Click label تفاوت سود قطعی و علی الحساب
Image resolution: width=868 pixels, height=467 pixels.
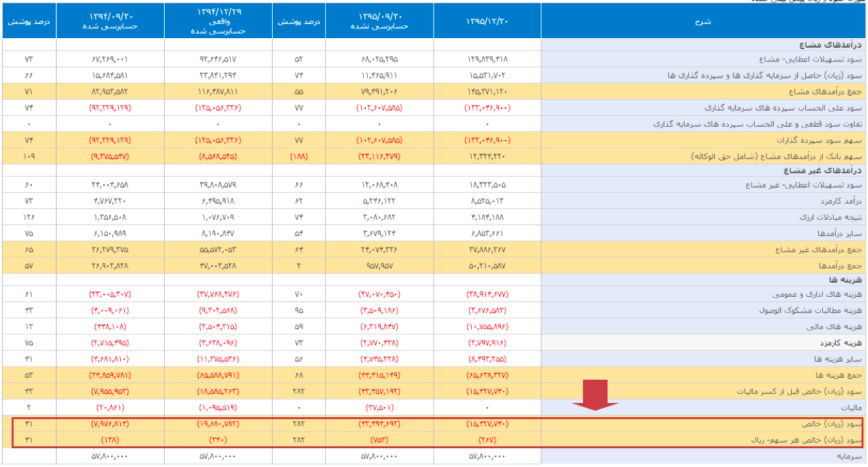[759, 124]
